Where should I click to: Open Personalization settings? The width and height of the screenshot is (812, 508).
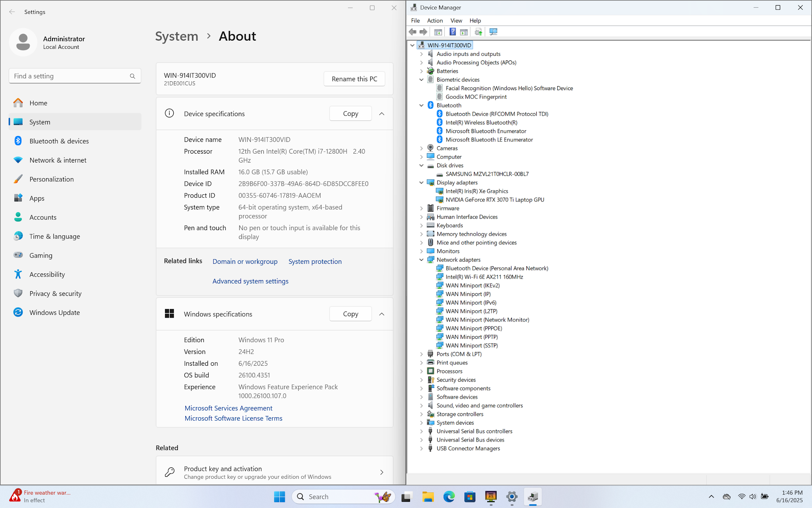pyautogui.click(x=75, y=179)
